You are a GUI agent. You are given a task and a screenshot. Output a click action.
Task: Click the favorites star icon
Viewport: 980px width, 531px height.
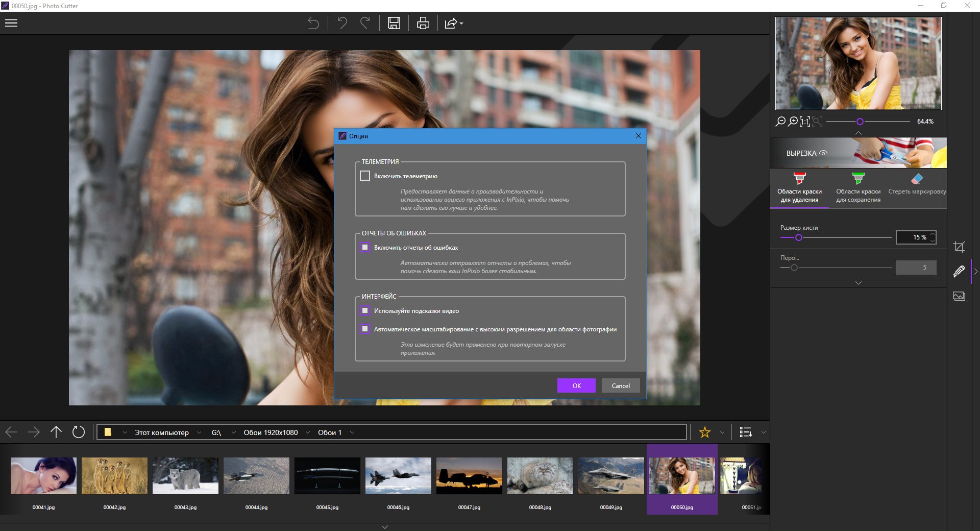coord(705,432)
